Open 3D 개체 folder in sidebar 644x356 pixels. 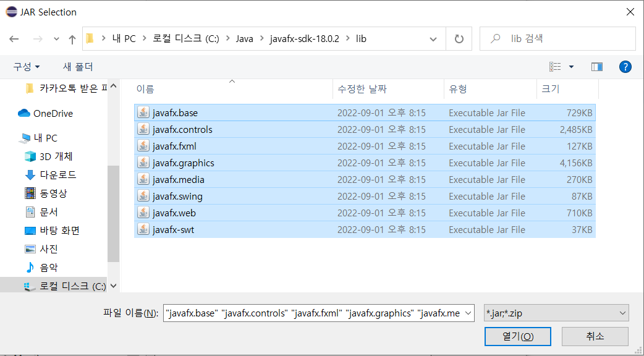(x=48, y=156)
